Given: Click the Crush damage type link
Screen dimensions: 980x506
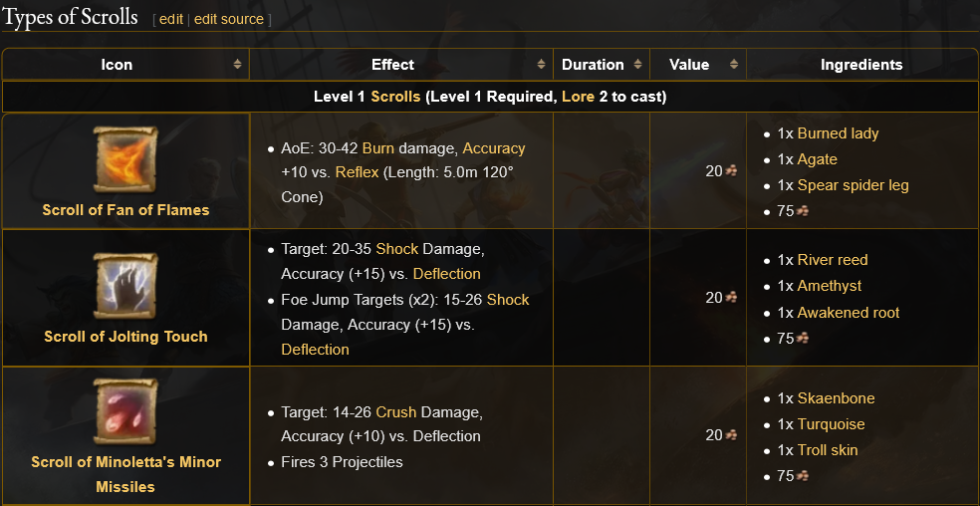Looking at the screenshot, I should pyautogui.click(x=395, y=412).
